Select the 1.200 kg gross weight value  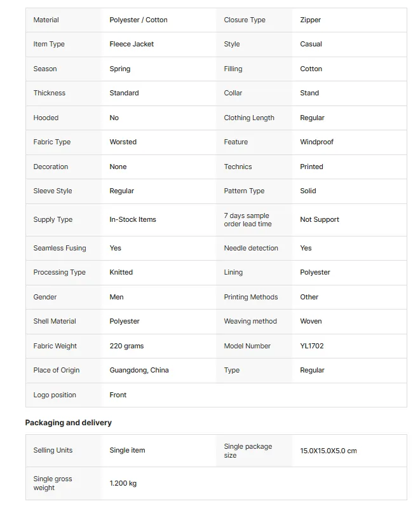click(x=123, y=483)
